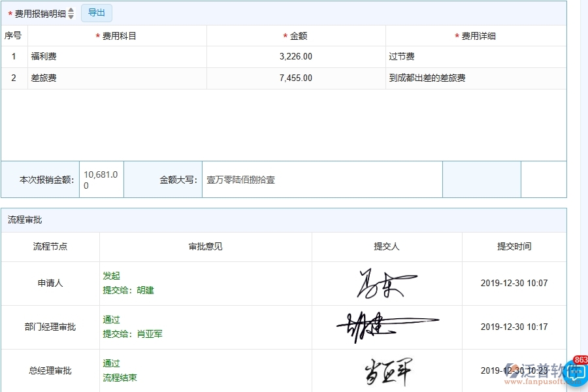Viewport: 588px width, 392px height.
Task: Open the 发起 link under 申请人
Action: pyautogui.click(x=111, y=276)
